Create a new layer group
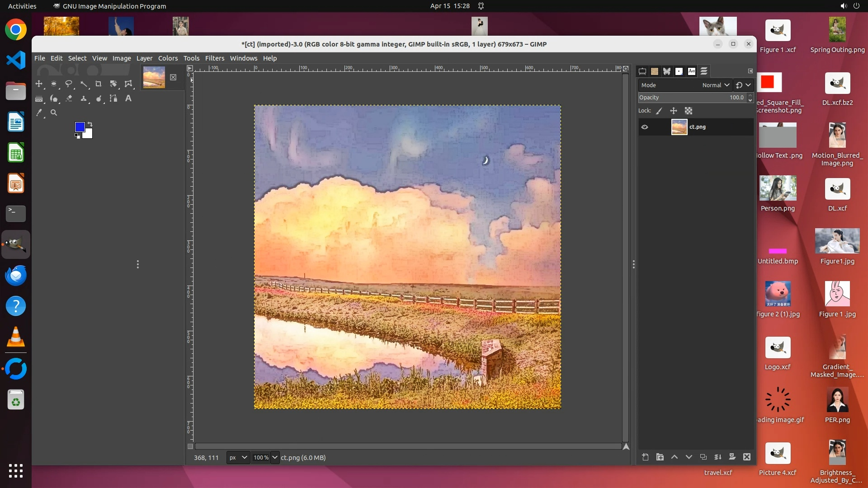 (x=660, y=457)
